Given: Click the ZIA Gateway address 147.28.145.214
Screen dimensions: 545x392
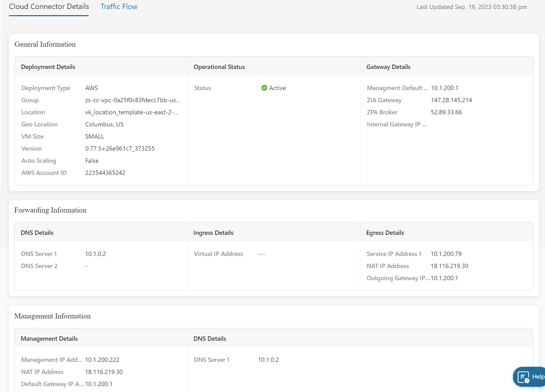Looking at the screenshot, I should click(x=451, y=100).
